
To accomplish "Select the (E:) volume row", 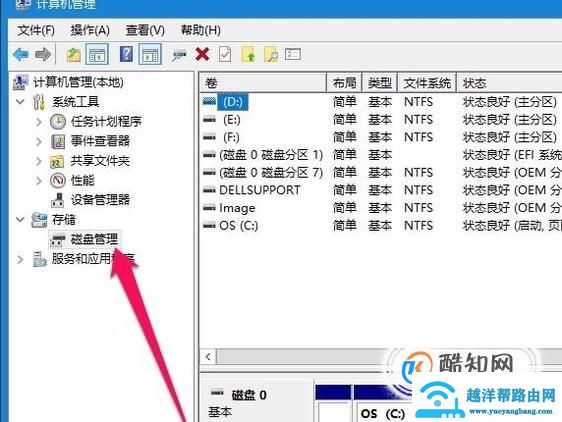I will [x=381, y=119].
